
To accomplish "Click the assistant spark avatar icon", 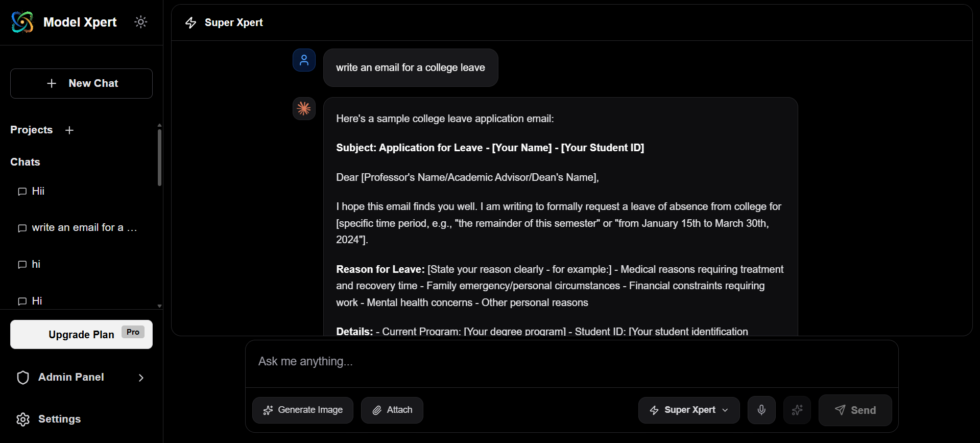I will [x=304, y=108].
